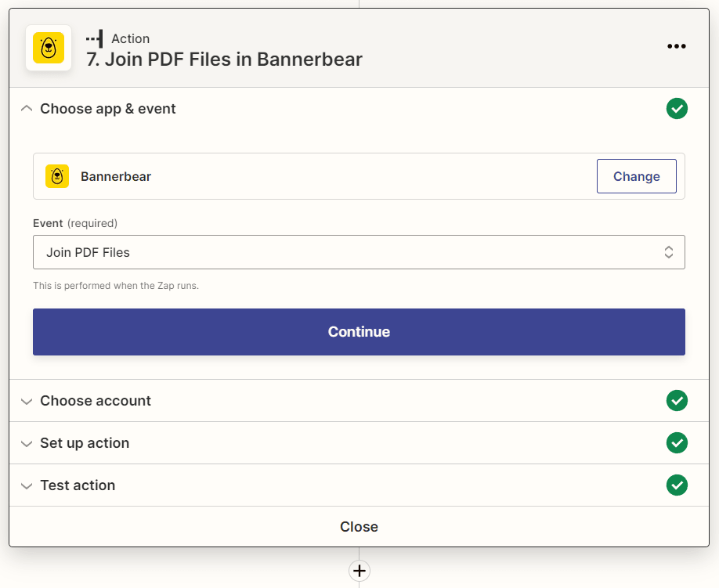Viewport: 719px width, 588px height.
Task: Click Close at the bottom of the step
Action: pyautogui.click(x=359, y=526)
